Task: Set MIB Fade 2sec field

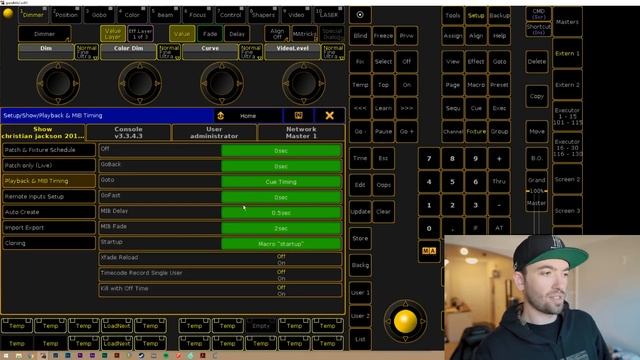Action: coord(281,228)
